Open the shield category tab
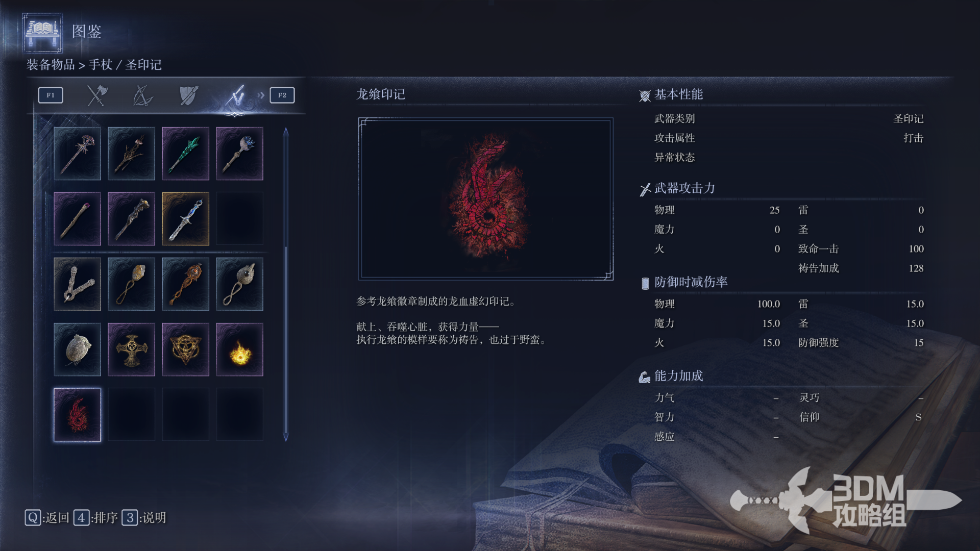 coord(189,95)
